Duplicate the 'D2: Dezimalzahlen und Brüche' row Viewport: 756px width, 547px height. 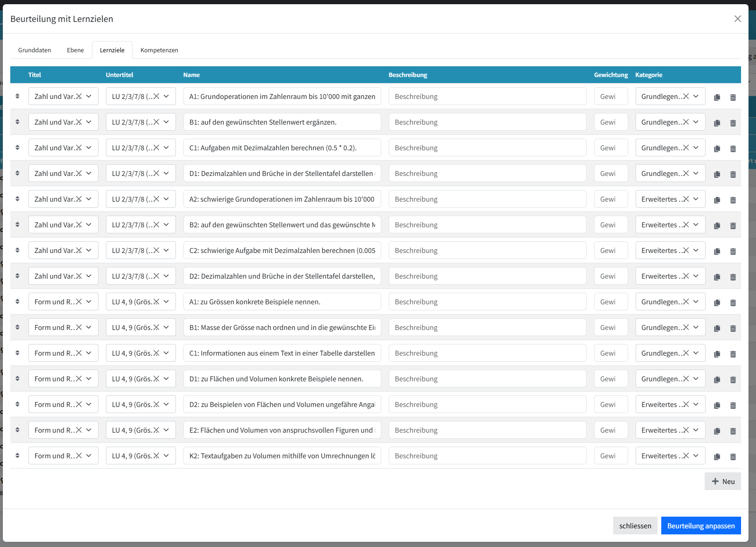click(x=717, y=277)
